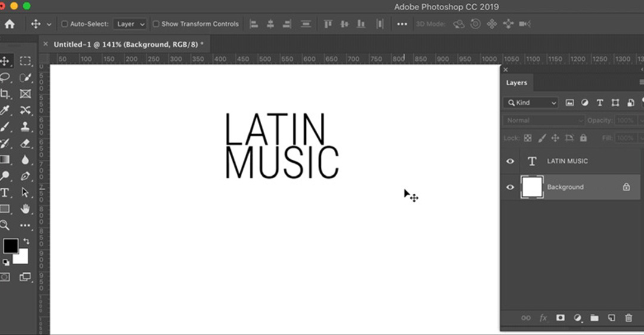Screen dimensions: 644x335
Task: Align bottom edges in options bar
Action: (361, 24)
